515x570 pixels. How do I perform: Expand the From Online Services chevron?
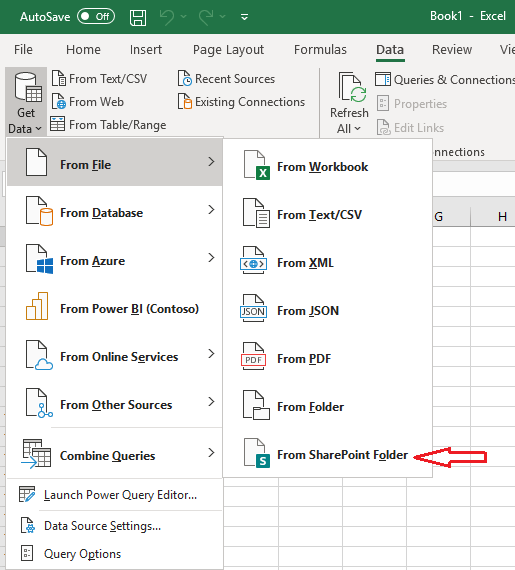click(211, 354)
